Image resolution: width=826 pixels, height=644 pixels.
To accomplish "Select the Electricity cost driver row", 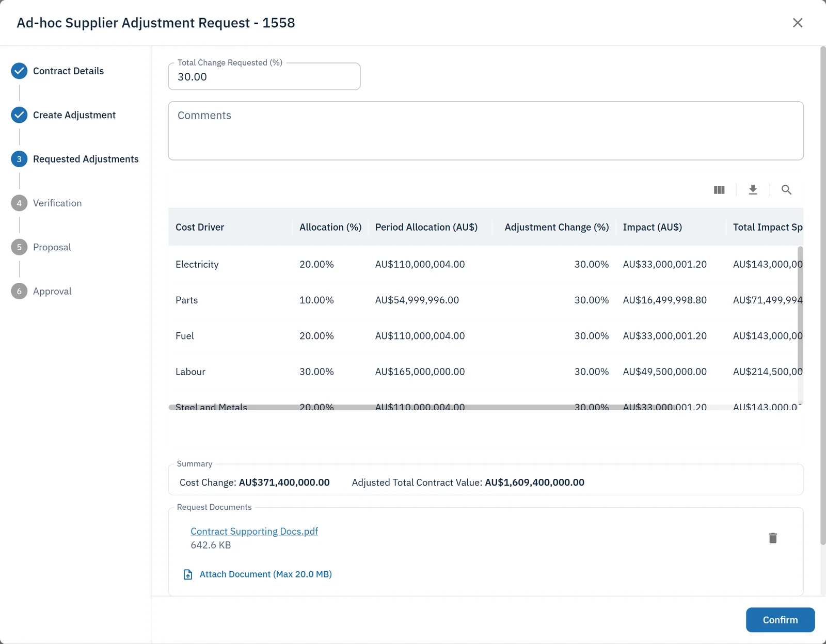I will click(486, 264).
